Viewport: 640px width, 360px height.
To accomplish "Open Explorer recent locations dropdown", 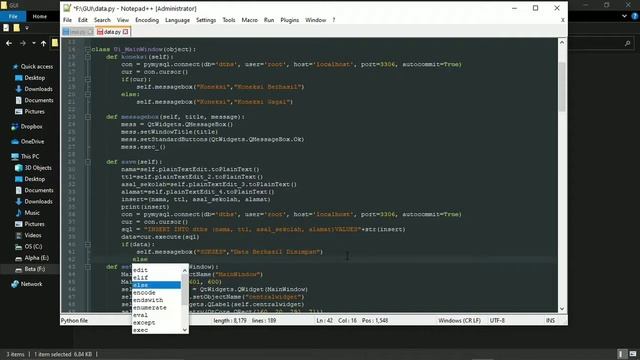I will point(33,43).
